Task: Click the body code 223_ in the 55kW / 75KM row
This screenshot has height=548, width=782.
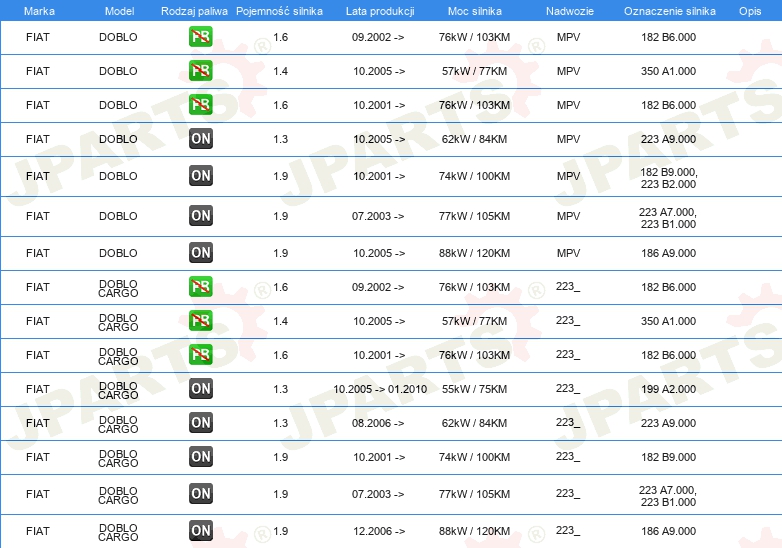Action: pos(568,388)
